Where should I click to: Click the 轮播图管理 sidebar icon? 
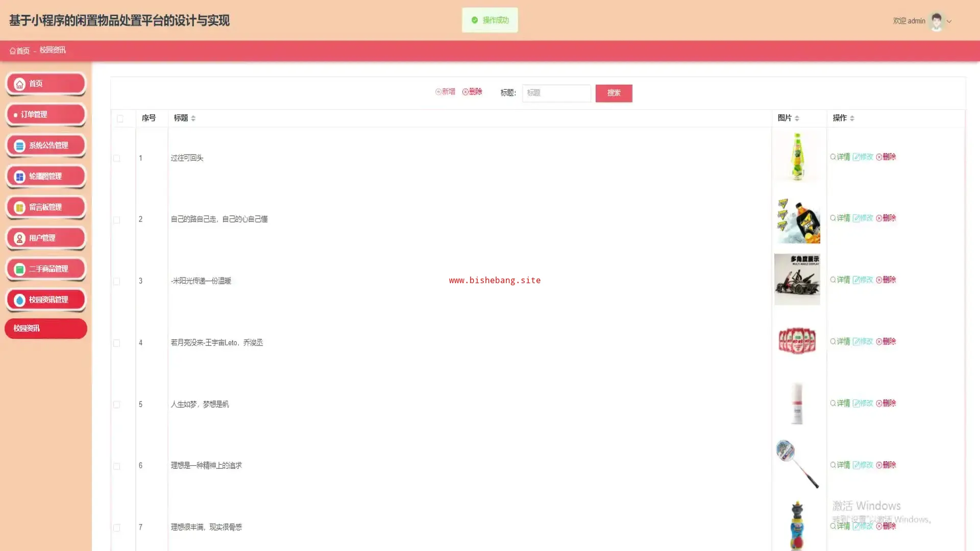point(19,177)
